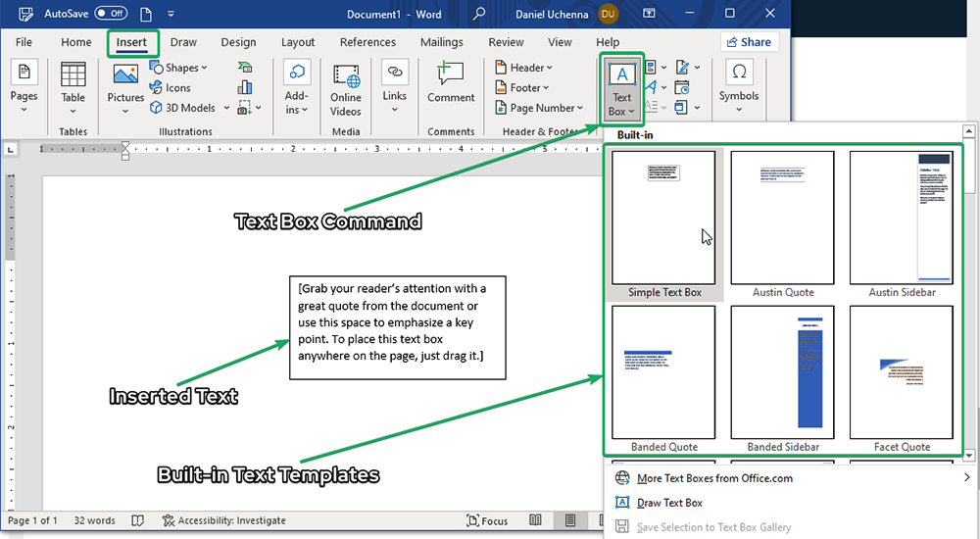Switch to the Design tab
980x539 pixels.
[x=238, y=42]
